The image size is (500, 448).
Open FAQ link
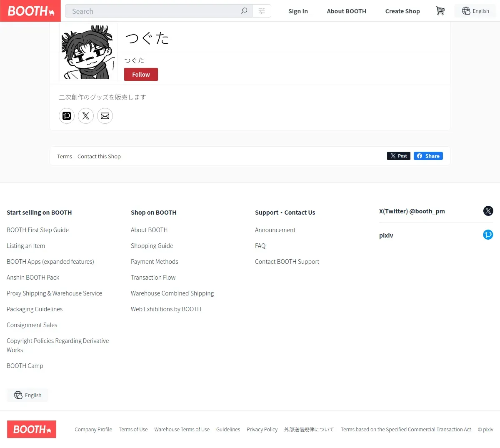(260, 246)
